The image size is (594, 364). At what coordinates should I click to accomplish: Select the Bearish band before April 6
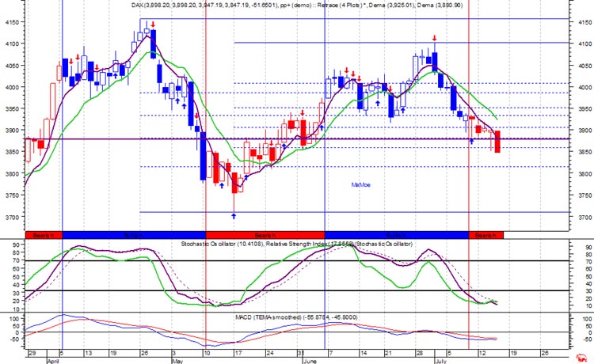tap(44, 235)
